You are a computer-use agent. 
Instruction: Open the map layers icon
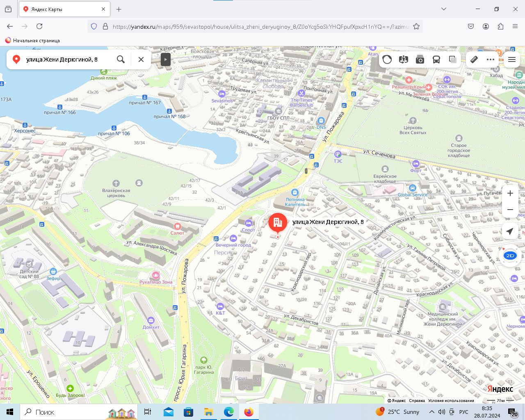click(x=453, y=59)
